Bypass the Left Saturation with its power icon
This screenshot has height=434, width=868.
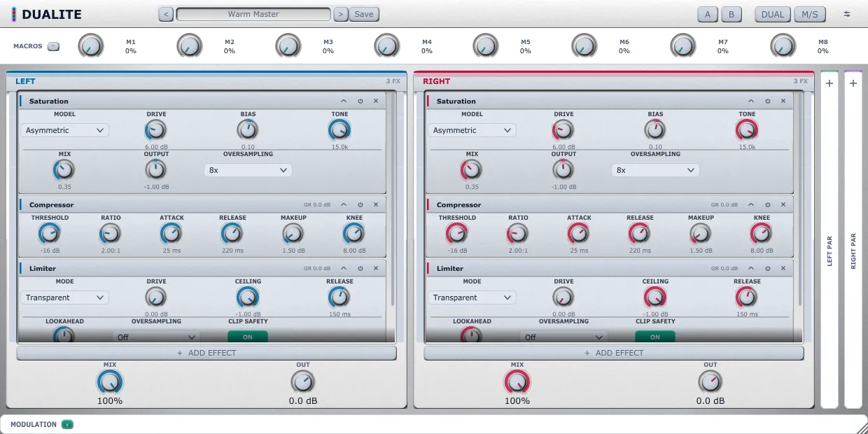click(x=360, y=101)
